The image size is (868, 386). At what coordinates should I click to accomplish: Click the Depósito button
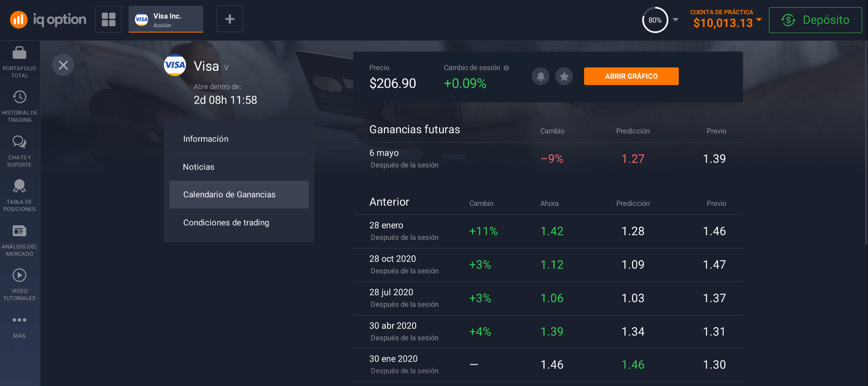click(x=815, y=20)
